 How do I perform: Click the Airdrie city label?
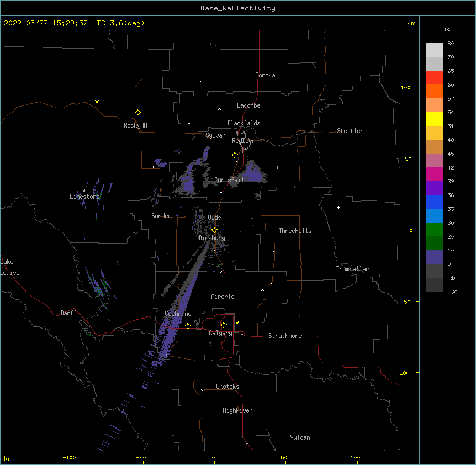(x=223, y=297)
